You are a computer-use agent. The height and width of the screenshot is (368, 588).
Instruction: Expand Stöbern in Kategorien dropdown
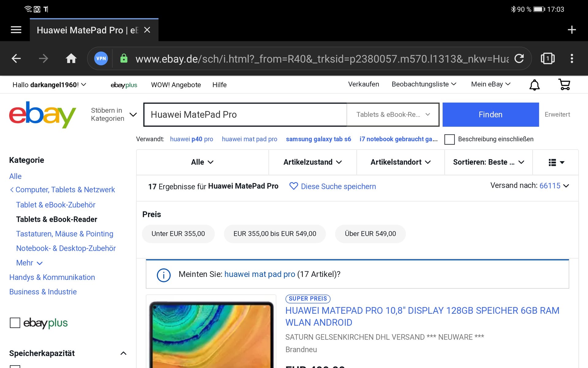(114, 114)
